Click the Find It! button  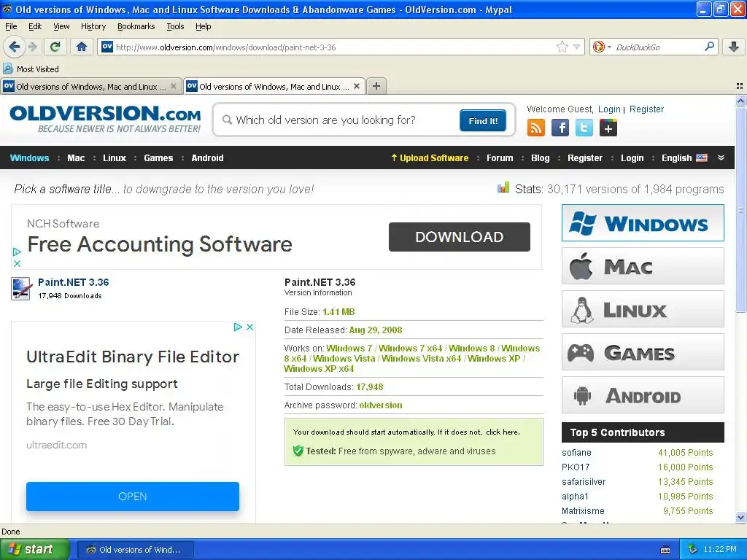[483, 120]
